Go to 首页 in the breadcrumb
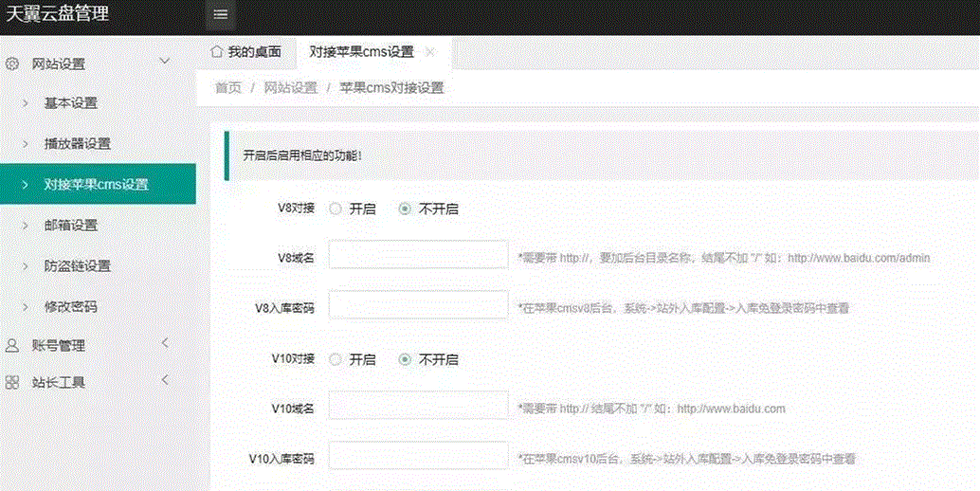Viewport: 980px width, 491px height. [227, 88]
